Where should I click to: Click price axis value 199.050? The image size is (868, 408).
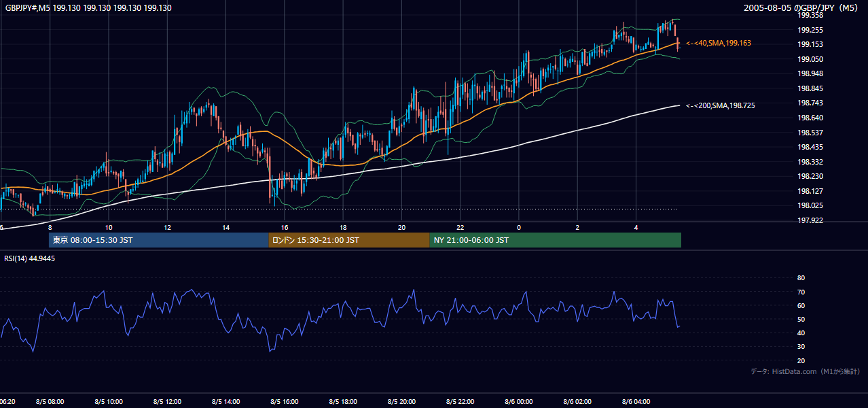point(810,59)
